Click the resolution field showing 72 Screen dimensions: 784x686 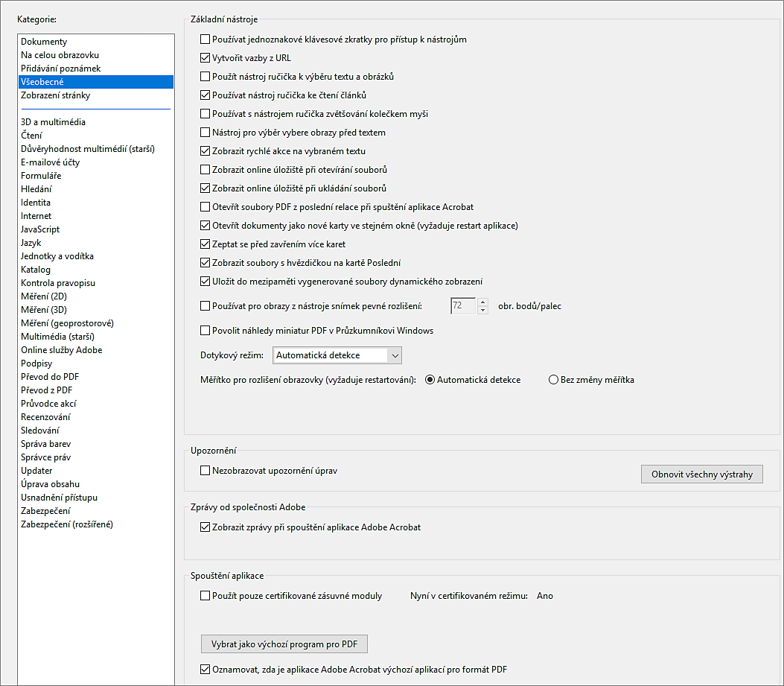point(463,305)
